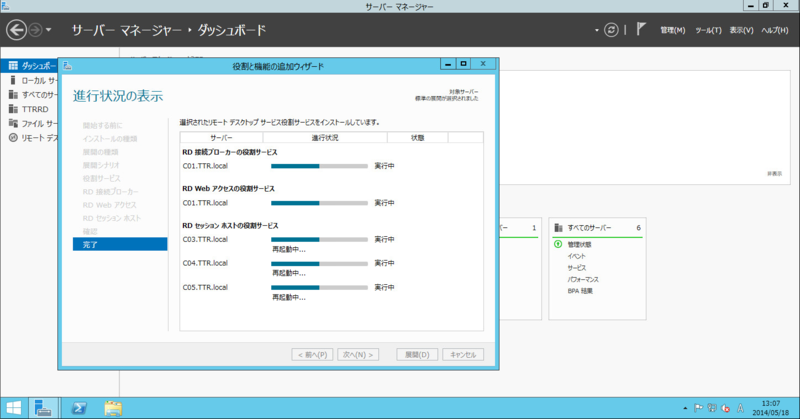Click the volume tray icon
This screenshot has width=800, height=419.
point(725,408)
